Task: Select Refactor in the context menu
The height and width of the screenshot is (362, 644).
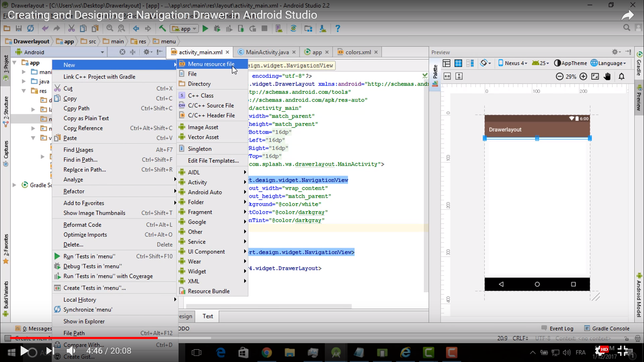Action: (x=115, y=191)
